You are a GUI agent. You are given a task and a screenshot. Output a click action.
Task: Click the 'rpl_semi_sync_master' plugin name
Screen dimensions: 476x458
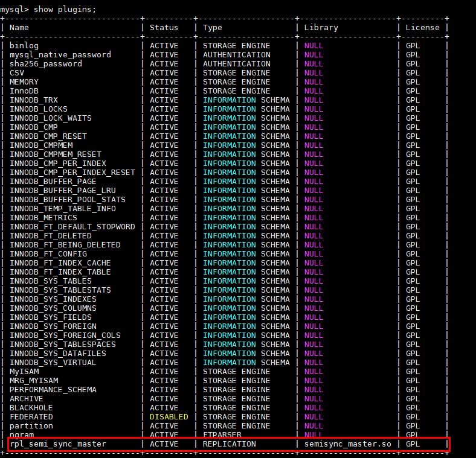(x=58, y=444)
